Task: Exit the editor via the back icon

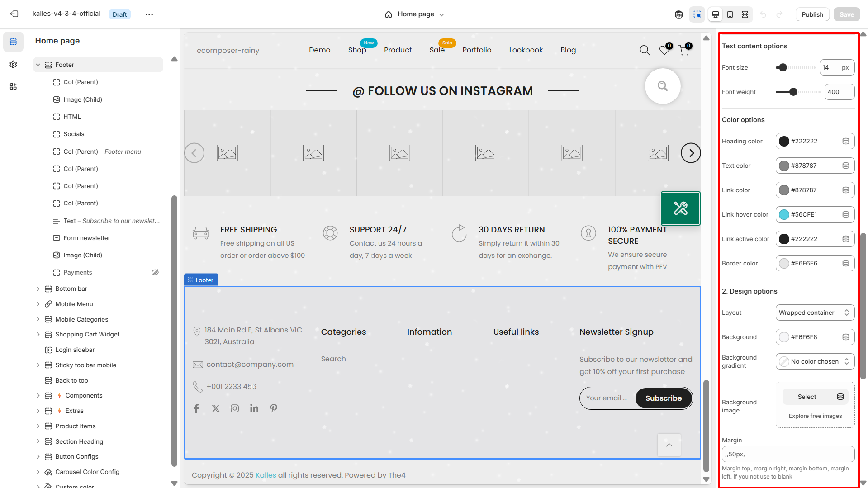Action: click(14, 14)
